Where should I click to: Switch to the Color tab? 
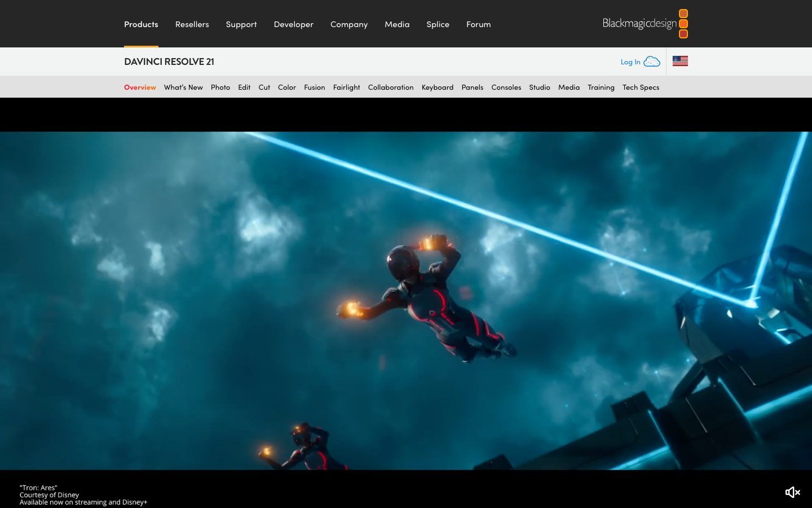click(x=287, y=87)
